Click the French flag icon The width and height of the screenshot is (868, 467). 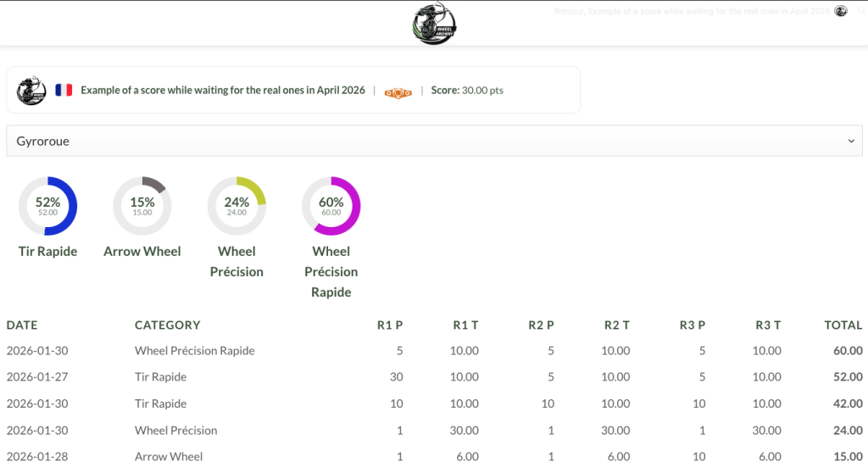[64, 90]
